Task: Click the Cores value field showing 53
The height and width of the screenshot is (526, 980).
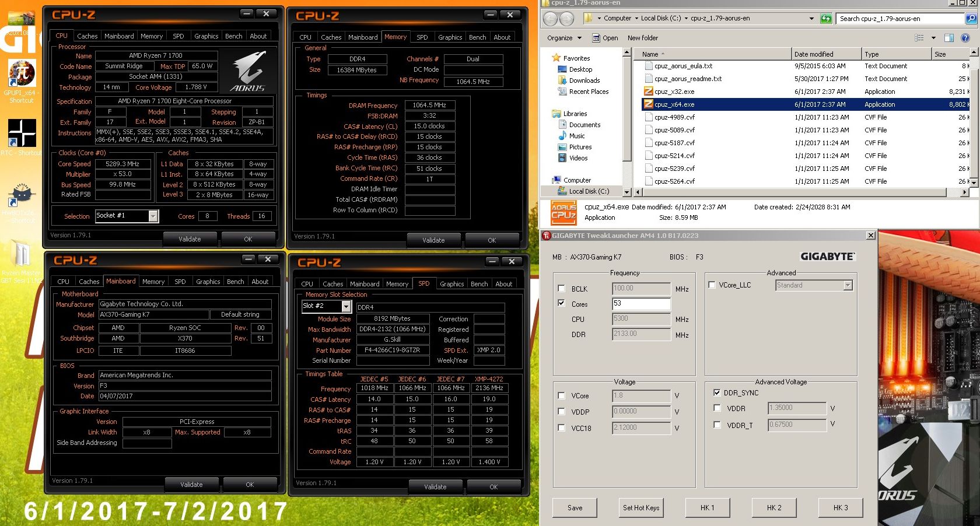Action: pyautogui.click(x=641, y=304)
